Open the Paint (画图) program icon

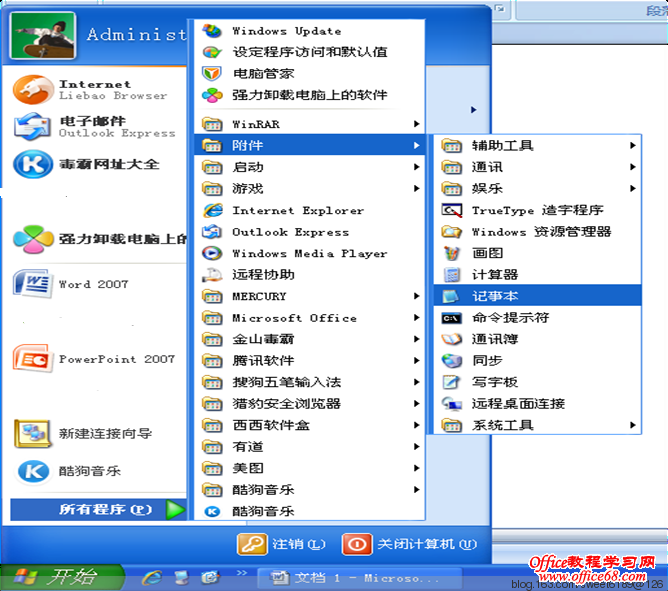pos(453,253)
